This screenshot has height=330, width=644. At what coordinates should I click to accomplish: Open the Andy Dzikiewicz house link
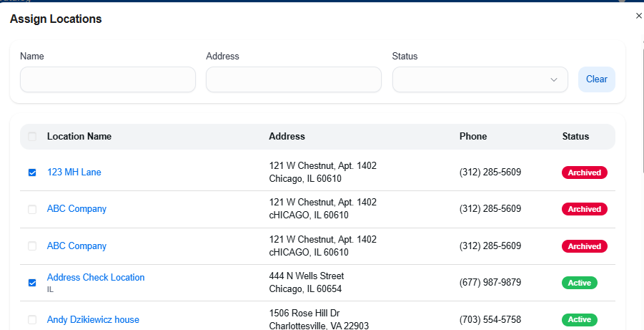point(93,320)
